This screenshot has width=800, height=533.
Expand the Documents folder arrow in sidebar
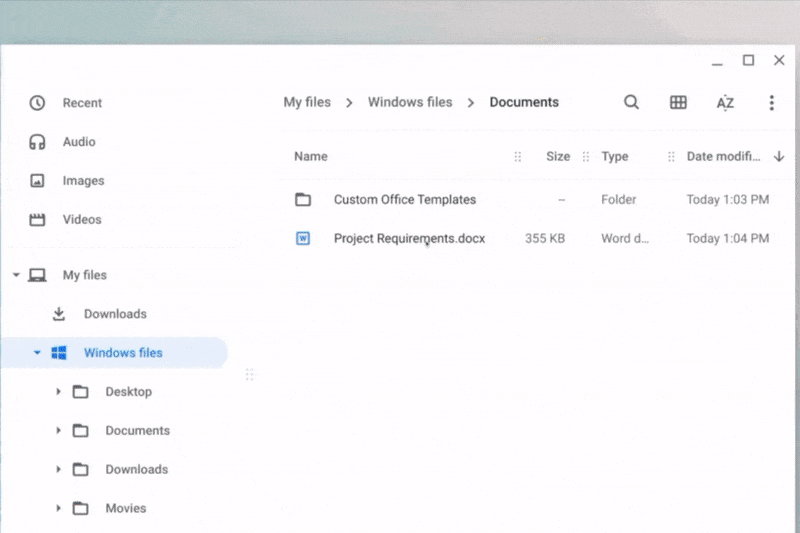[58, 431]
